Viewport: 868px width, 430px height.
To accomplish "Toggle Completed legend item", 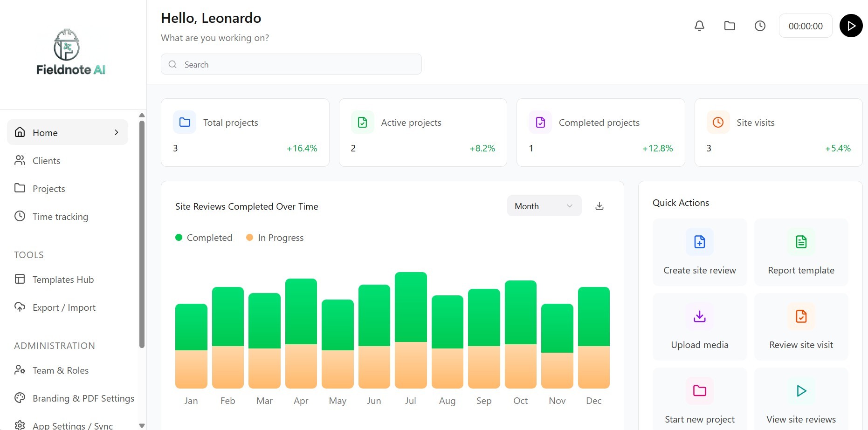I will pos(204,238).
